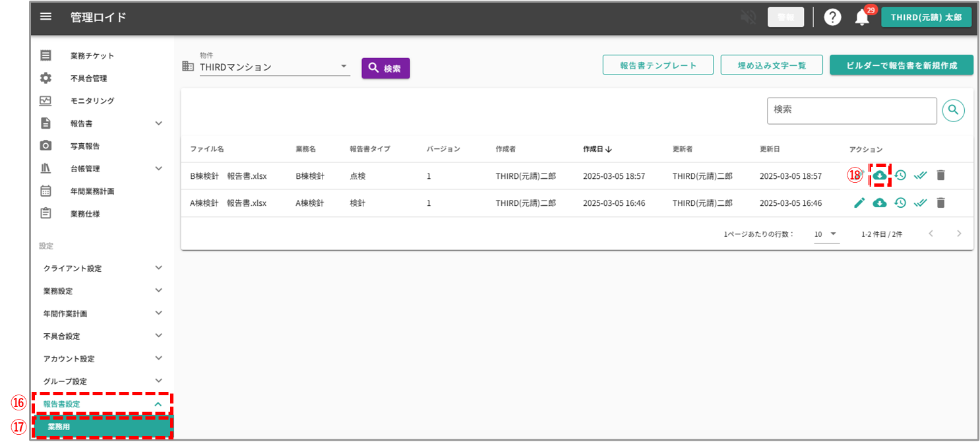Open 埋め込み文字一覧
Viewport: 980px width, 448px height.
772,65
